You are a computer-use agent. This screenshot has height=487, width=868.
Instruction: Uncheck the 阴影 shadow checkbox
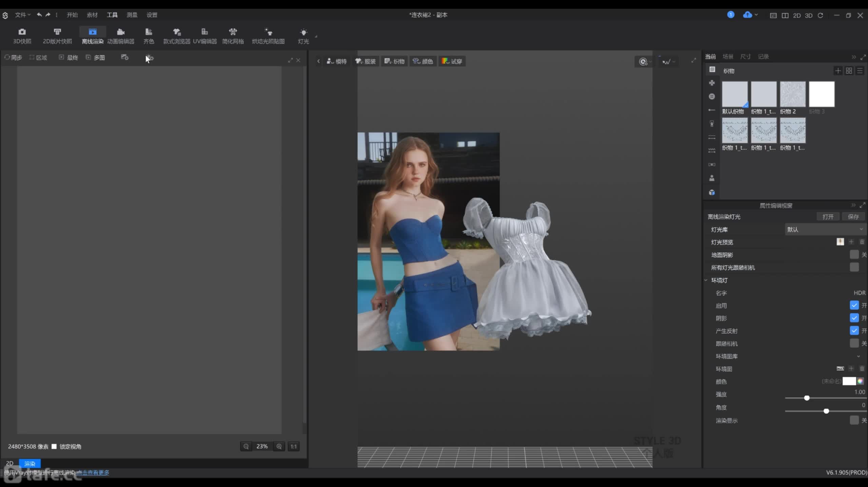[854, 318]
